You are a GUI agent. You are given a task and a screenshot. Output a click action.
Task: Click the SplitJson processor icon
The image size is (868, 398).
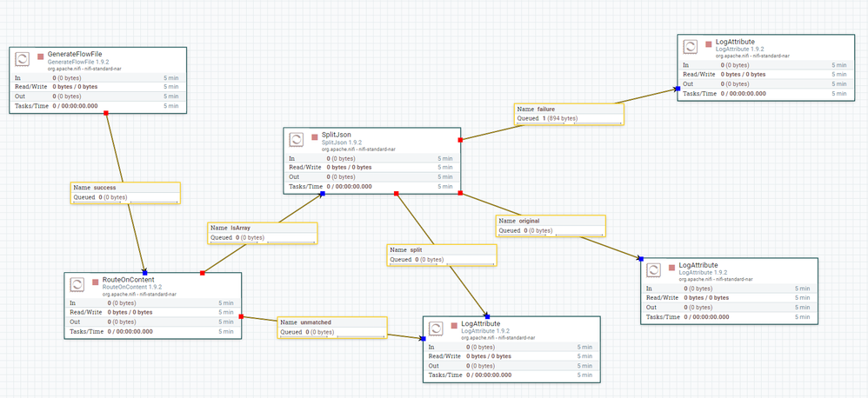[297, 140]
